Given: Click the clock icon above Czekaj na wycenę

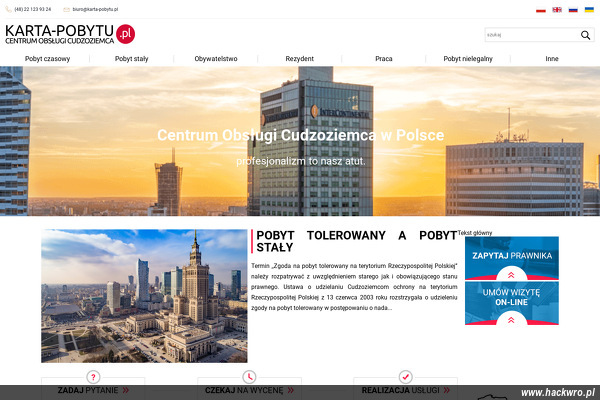Looking at the screenshot, I should click(249, 377).
